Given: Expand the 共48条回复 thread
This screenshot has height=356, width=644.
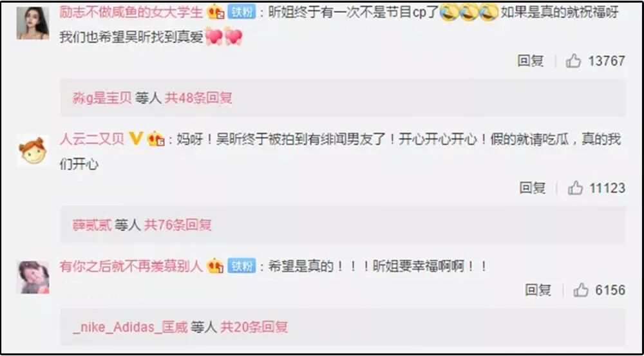Looking at the screenshot, I should point(198,98).
